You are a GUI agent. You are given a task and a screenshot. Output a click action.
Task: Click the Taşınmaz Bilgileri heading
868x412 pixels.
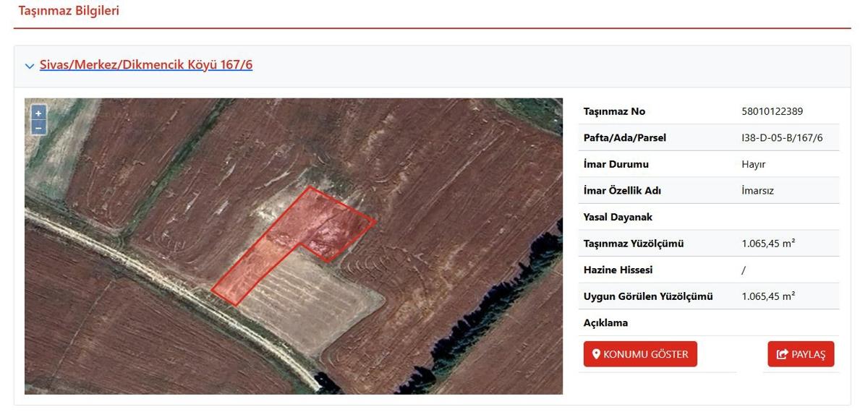[x=69, y=11]
